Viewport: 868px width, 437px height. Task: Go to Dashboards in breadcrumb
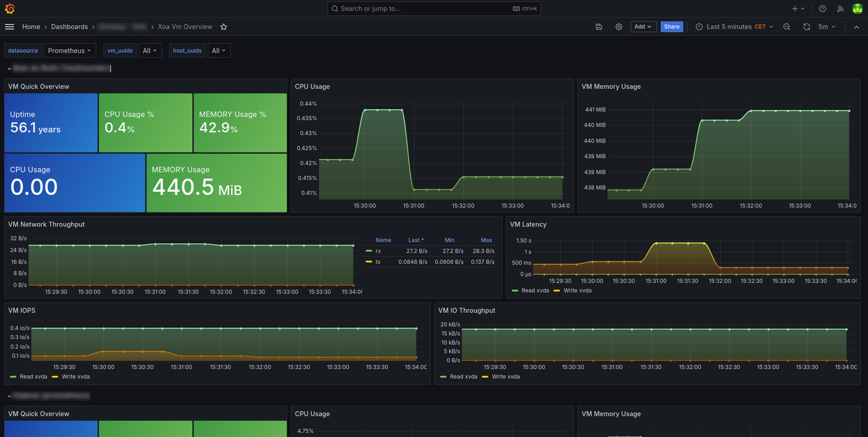(x=69, y=27)
